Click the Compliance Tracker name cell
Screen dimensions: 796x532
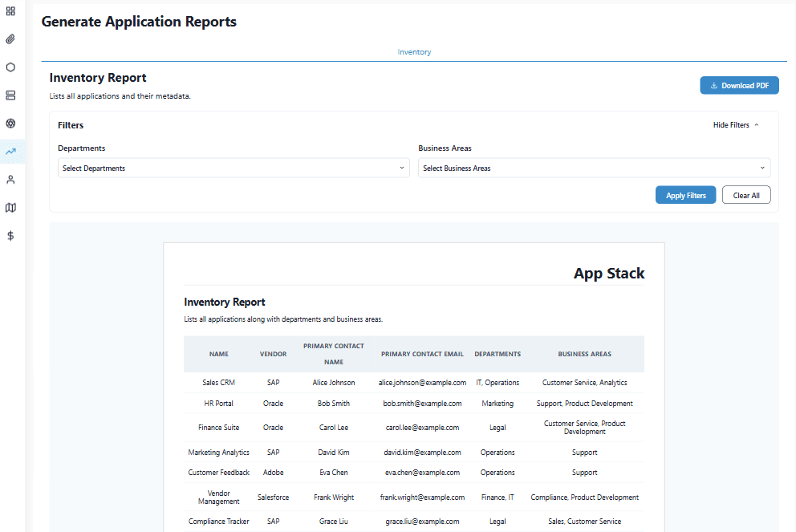[219, 522]
